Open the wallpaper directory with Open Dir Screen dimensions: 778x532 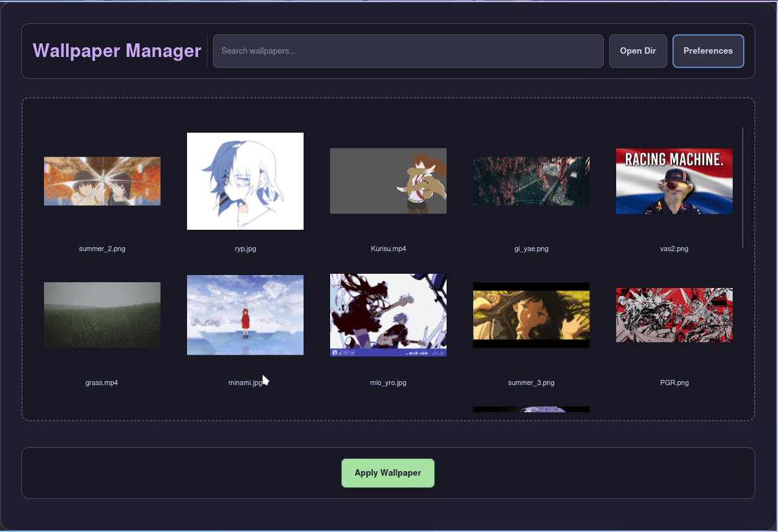click(x=638, y=51)
